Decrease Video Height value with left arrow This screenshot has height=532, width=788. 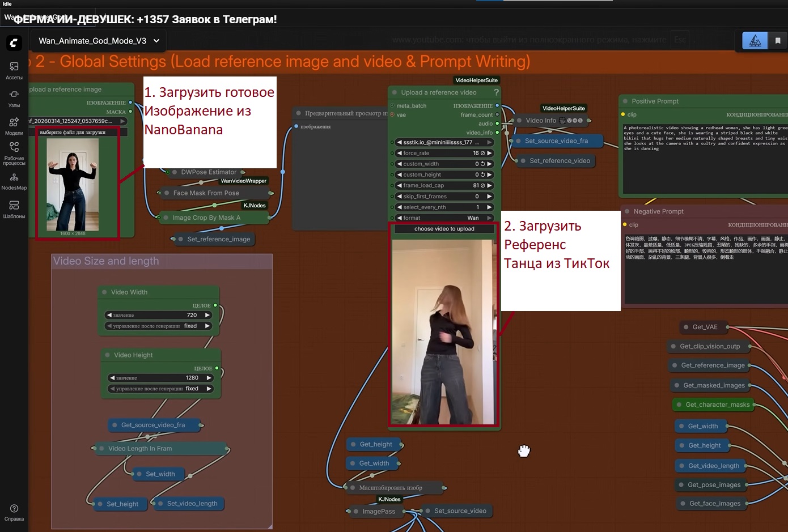[x=112, y=378]
